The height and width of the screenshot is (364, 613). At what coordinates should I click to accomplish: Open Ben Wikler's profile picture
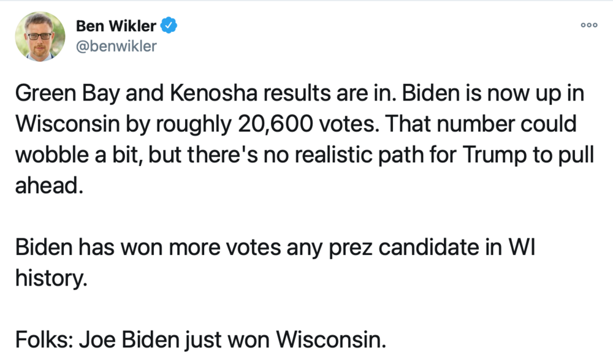(40, 36)
